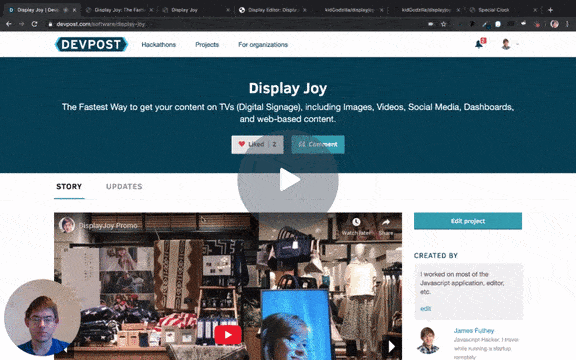Open the For organizations nav item

pyautogui.click(x=263, y=44)
